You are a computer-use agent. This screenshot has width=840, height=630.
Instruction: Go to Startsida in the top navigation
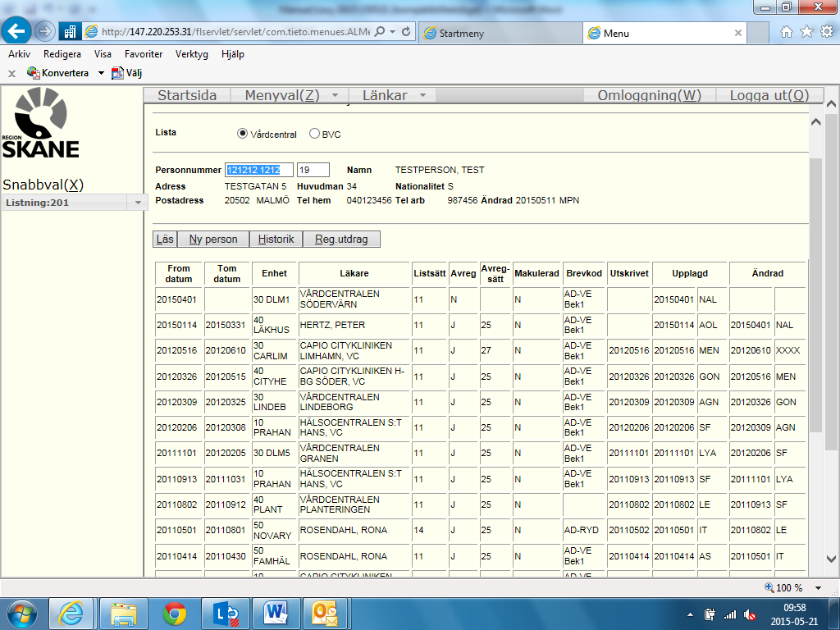tap(187, 95)
